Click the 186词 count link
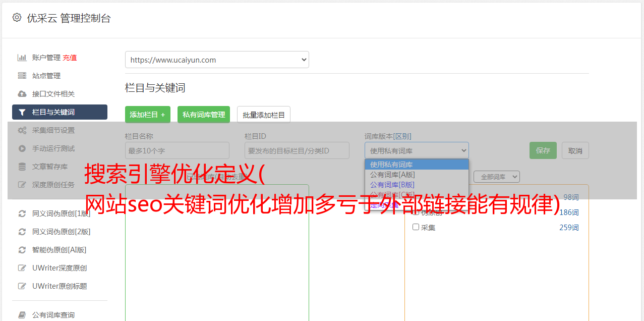644x321 pixels. (x=569, y=212)
